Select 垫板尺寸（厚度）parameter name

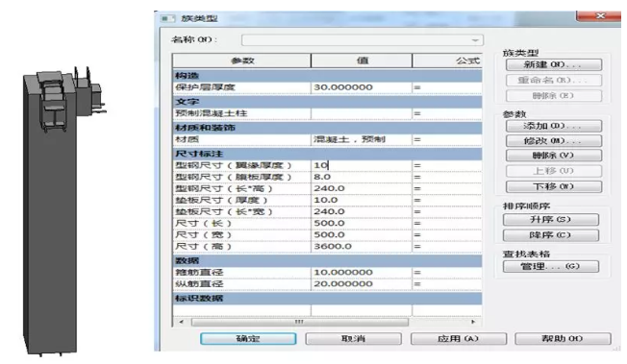(x=221, y=200)
